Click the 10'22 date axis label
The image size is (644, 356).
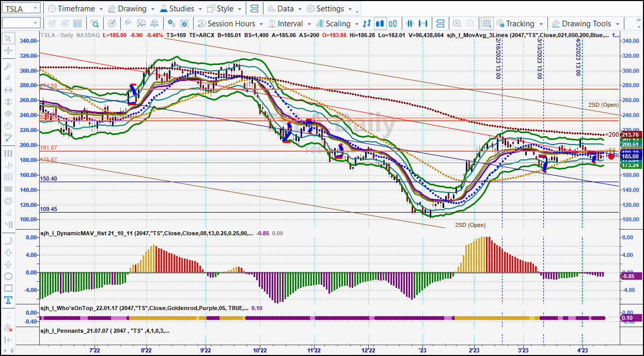[x=260, y=350]
